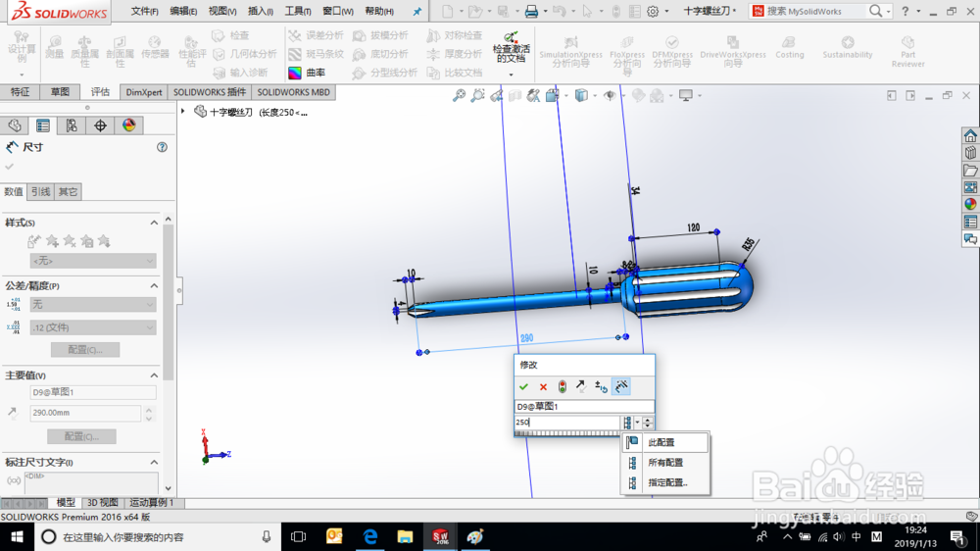Confirm the Modify dialog with green checkmark
Screen dimensions: 980x551
523,386
